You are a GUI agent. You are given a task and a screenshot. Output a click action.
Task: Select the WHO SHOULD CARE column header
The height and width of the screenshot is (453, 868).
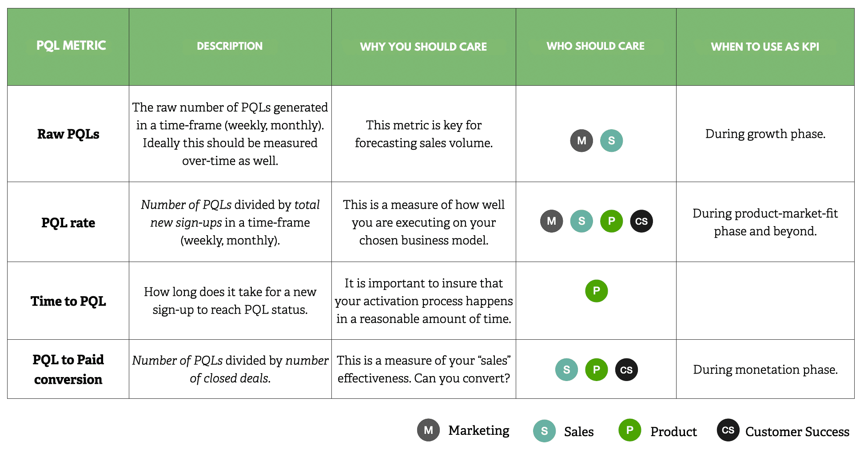pyautogui.click(x=595, y=46)
